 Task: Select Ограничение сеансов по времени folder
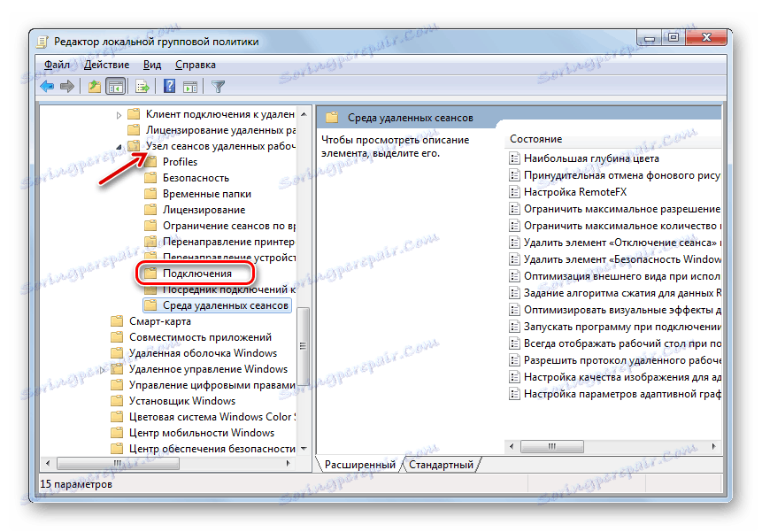pyautogui.click(x=228, y=226)
